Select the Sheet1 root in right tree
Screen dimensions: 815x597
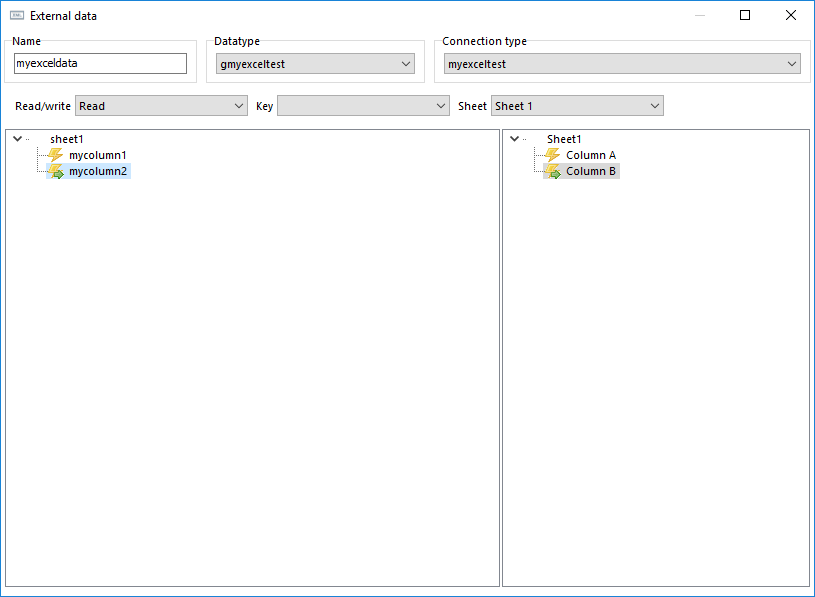[564, 139]
